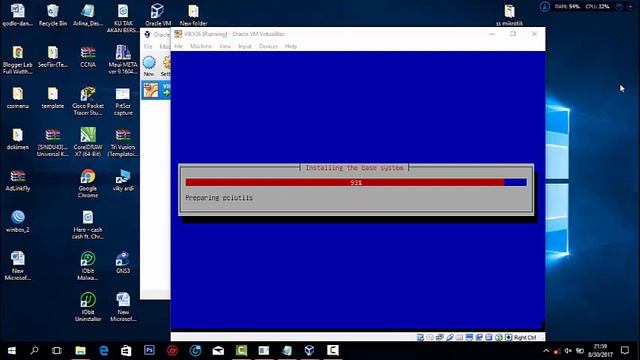Image resolution: width=640 pixels, height=360 pixels.
Task: Click the network tray icon
Action: 557,351
